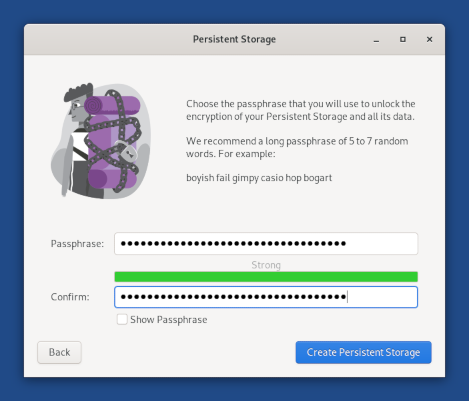Click the green passphrase strength bar
The image size is (469, 401).
(266, 277)
